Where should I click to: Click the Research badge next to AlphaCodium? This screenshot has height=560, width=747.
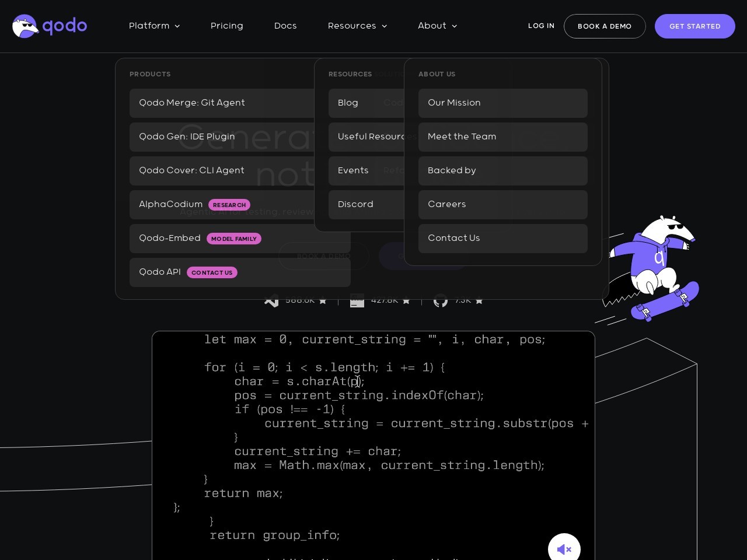click(229, 205)
